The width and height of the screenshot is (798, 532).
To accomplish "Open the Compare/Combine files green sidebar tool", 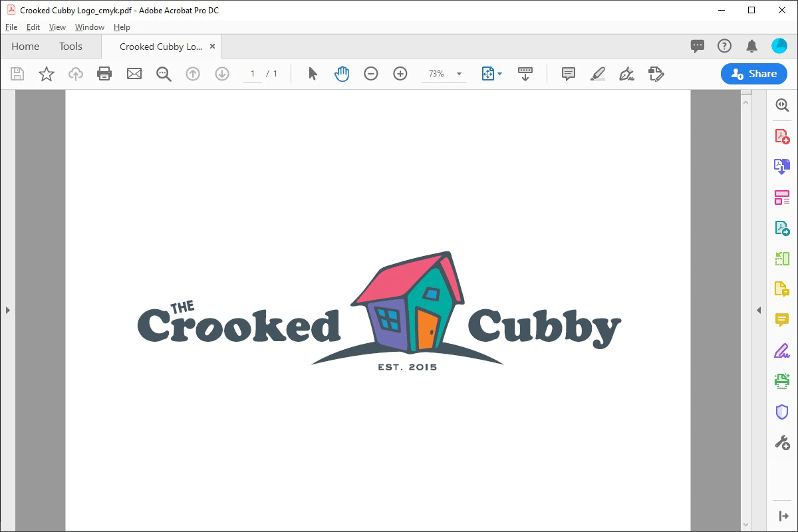I will pyautogui.click(x=782, y=259).
